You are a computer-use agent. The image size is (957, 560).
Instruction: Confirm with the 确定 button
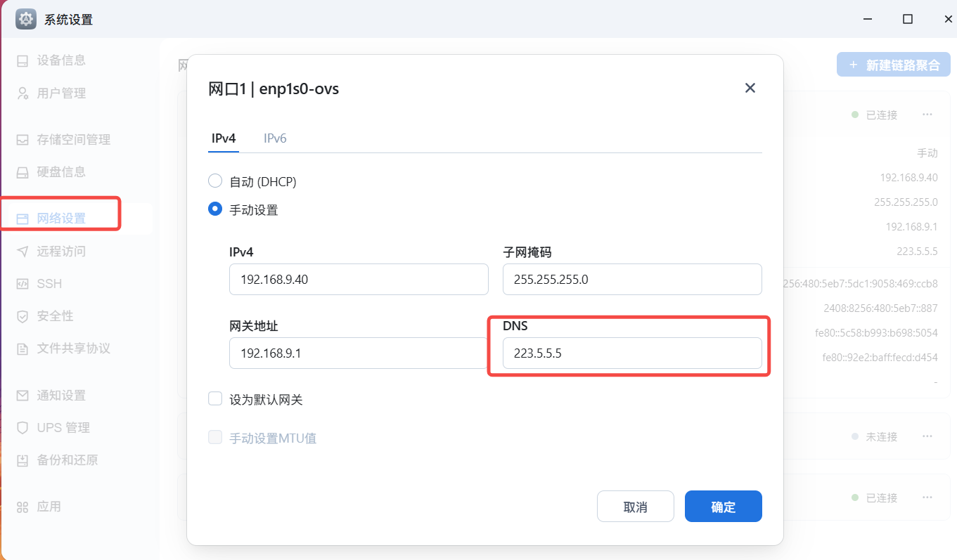click(724, 507)
